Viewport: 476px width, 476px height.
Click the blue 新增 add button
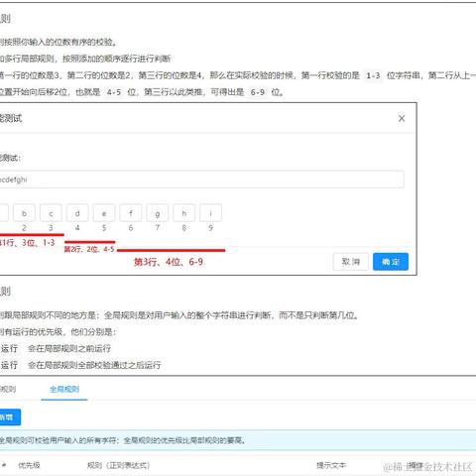coord(9,417)
